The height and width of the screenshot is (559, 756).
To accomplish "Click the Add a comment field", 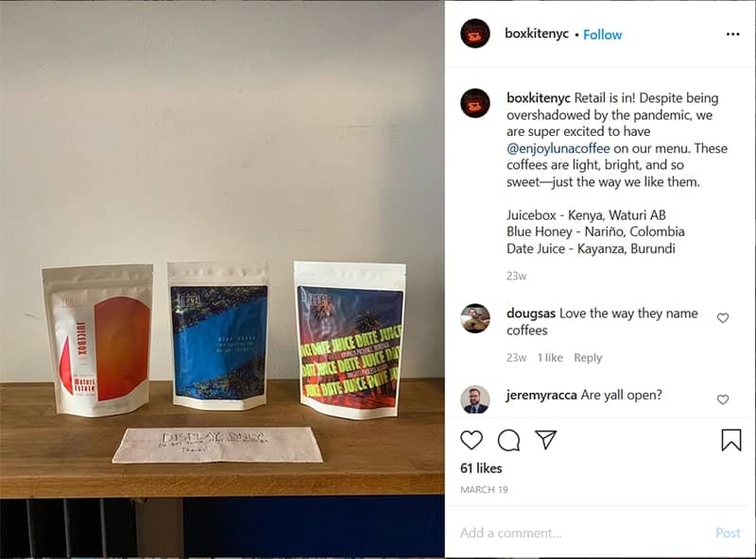I will tap(583, 533).
